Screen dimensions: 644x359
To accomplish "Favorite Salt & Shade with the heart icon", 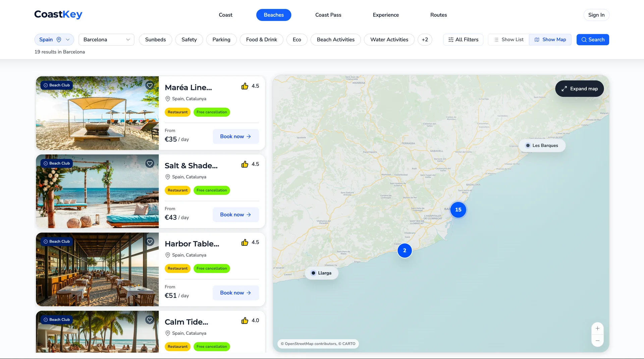I will pyautogui.click(x=150, y=164).
